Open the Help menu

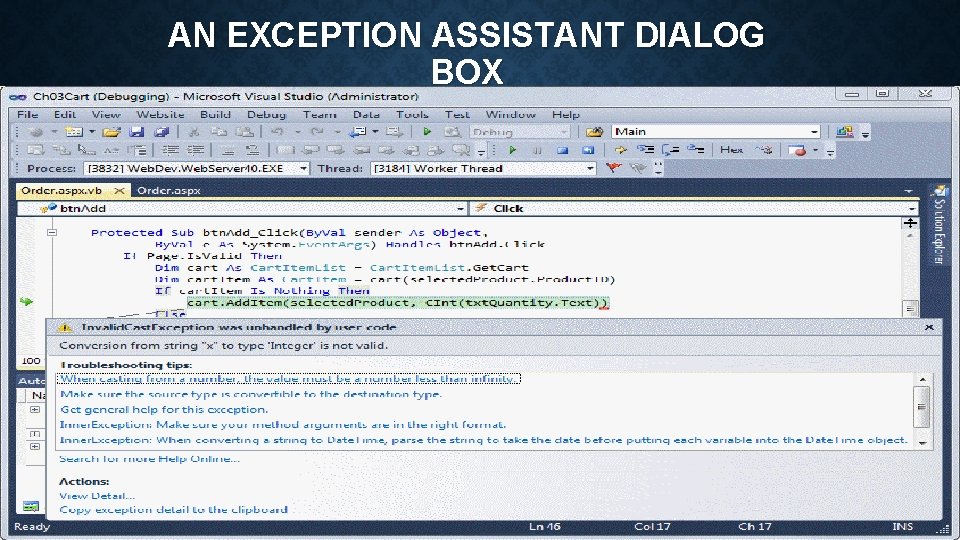[x=565, y=114]
